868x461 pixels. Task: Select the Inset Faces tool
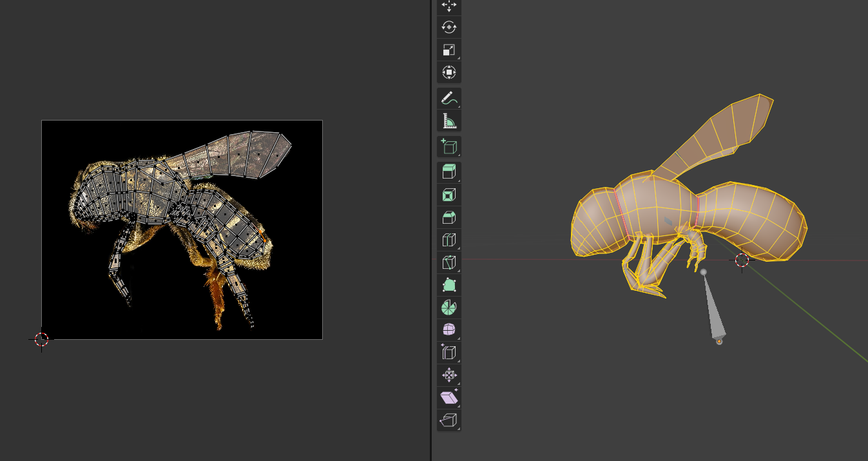(449, 195)
